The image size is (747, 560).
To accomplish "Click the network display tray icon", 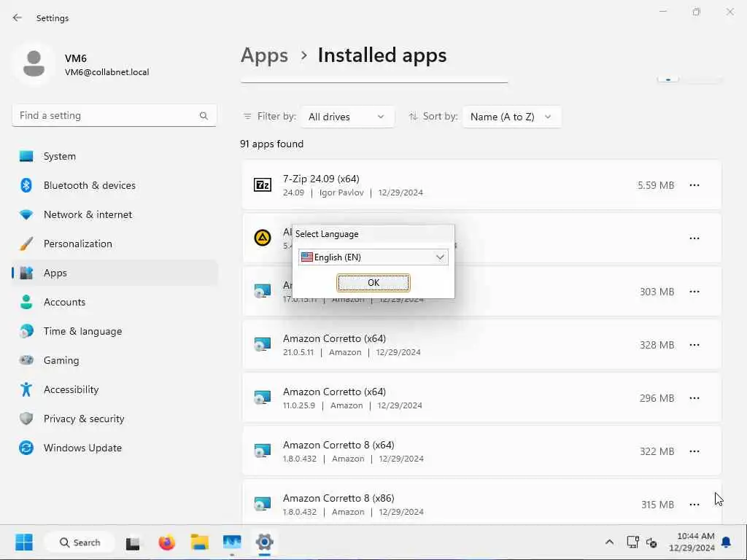I will pyautogui.click(x=632, y=542).
